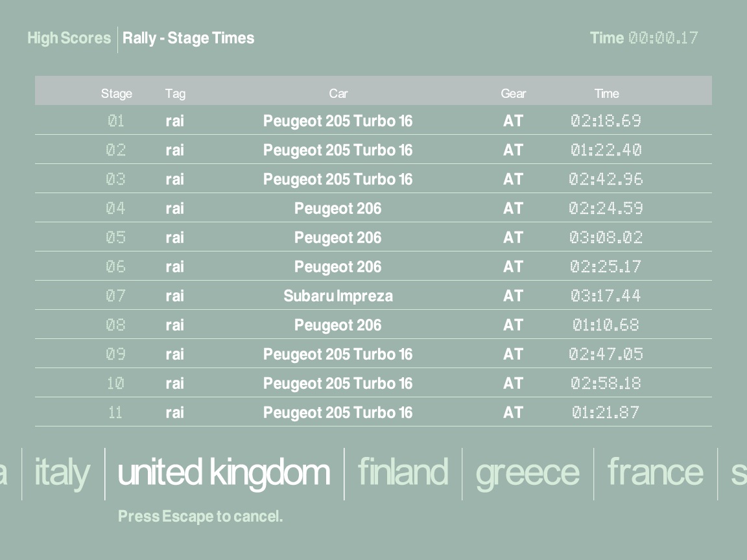747x560 pixels.
Task: Select stage 01 row time 02:18.69
Action: tap(606, 121)
